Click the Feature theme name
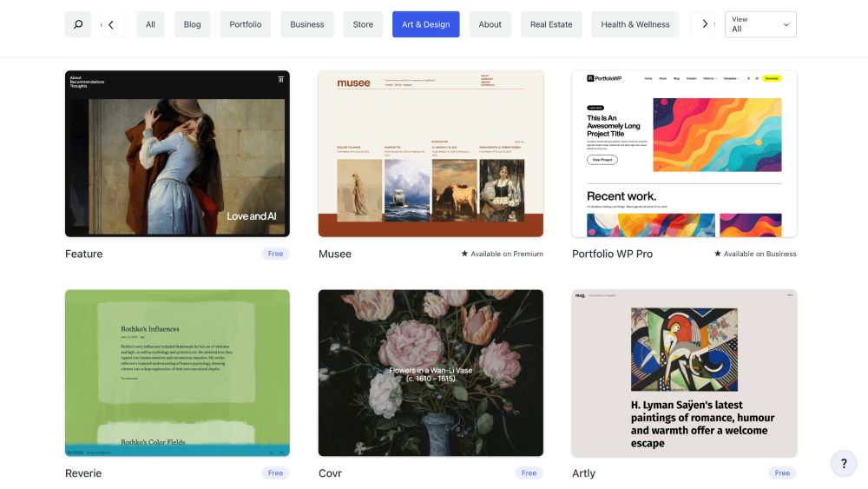 [84, 254]
